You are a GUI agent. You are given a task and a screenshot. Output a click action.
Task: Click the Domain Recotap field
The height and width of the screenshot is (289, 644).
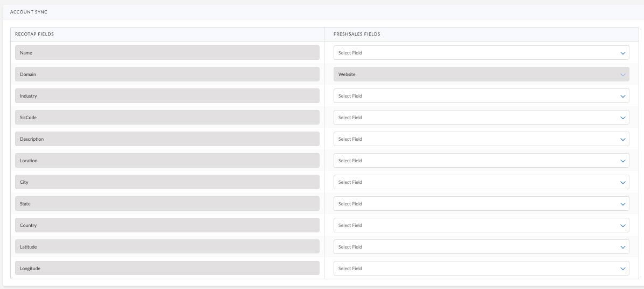click(167, 74)
